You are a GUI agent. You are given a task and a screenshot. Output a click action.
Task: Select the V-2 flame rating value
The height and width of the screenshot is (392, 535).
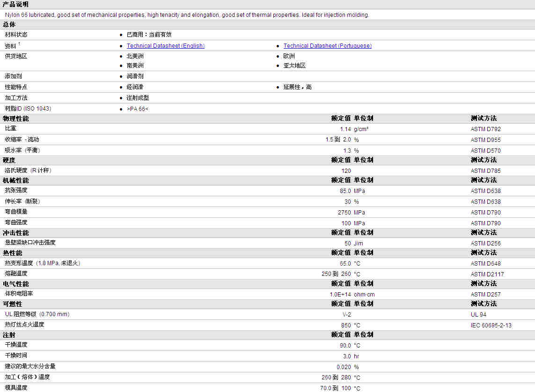(347, 314)
